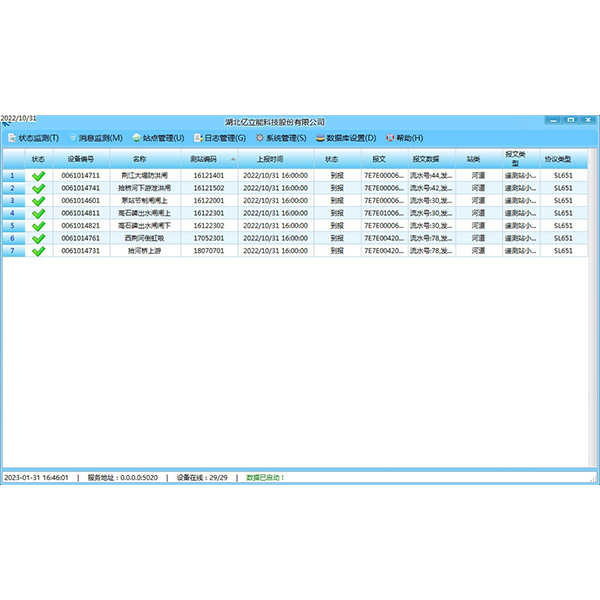Minimize the 湖北亿立能科技 window
Viewport: 600px width, 600px height.
click(x=553, y=120)
